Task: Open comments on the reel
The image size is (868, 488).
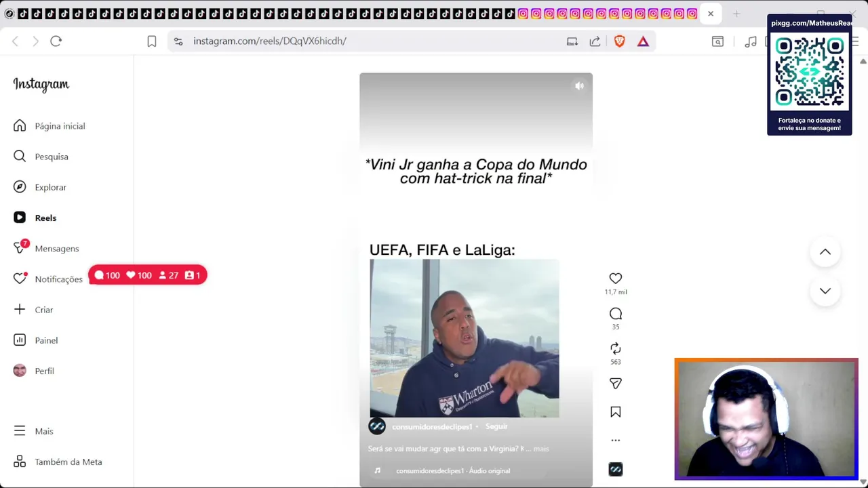Action: click(615, 314)
